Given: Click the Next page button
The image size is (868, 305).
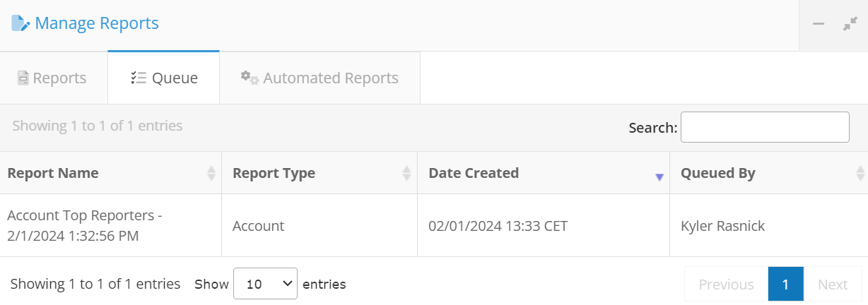Looking at the screenshot, I should click(x=833, y=285).
